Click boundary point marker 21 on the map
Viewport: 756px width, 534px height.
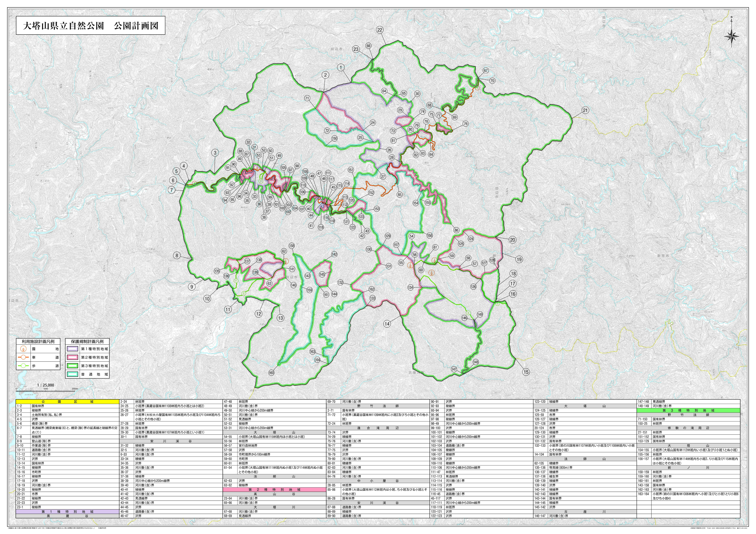585,110
